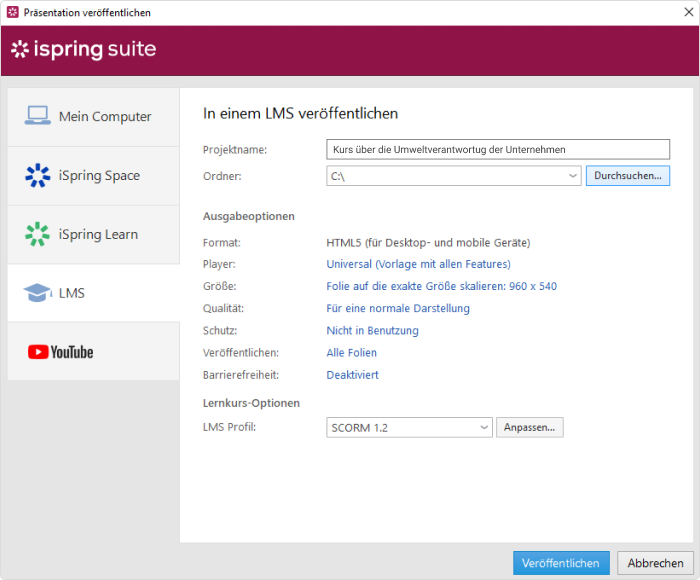The width and height of the screenshot is (700, 580).
Task: Click the 'Format:' label
Action: 221,242
